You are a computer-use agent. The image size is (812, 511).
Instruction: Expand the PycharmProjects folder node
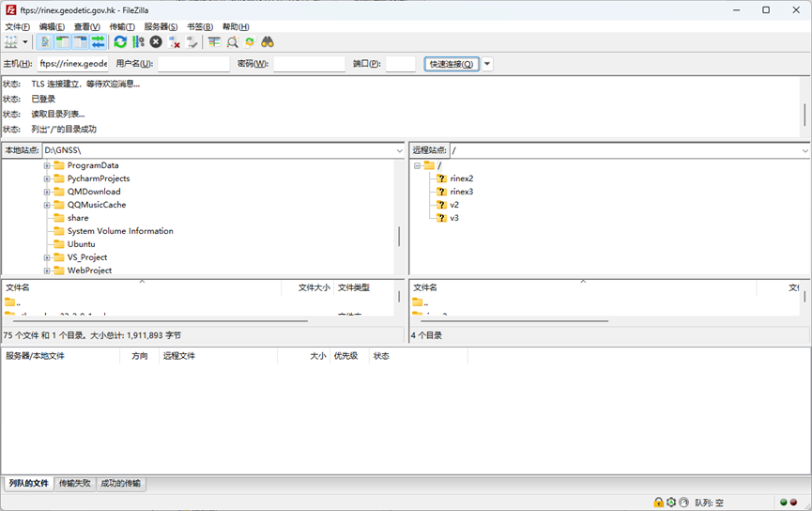coord(47,178)
